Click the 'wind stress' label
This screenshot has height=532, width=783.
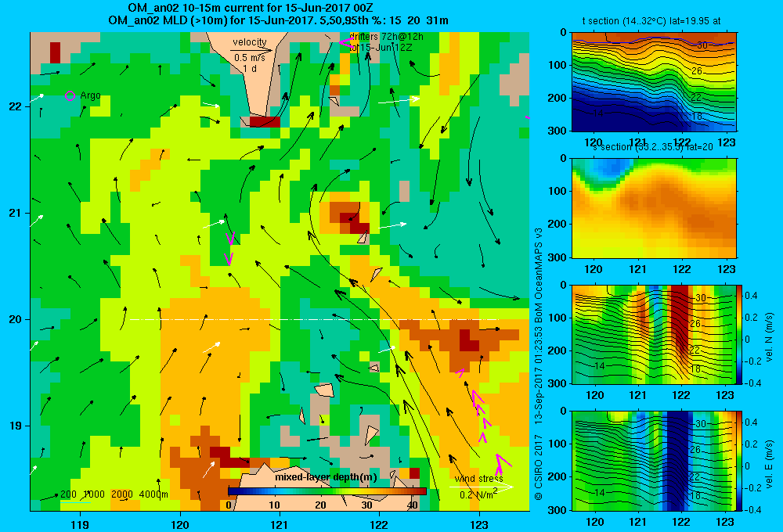click(x=479, y=478)
